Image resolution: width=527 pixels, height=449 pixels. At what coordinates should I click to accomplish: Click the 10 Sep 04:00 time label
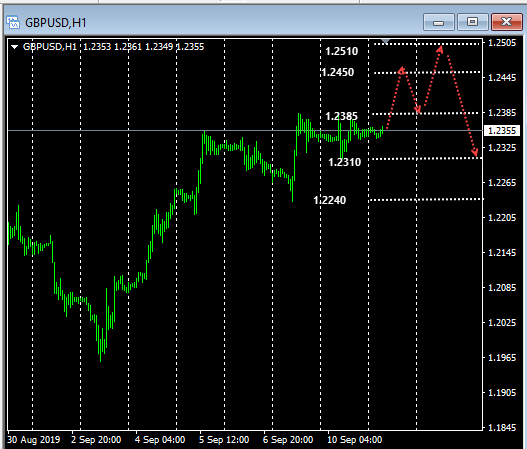(355, 440)
